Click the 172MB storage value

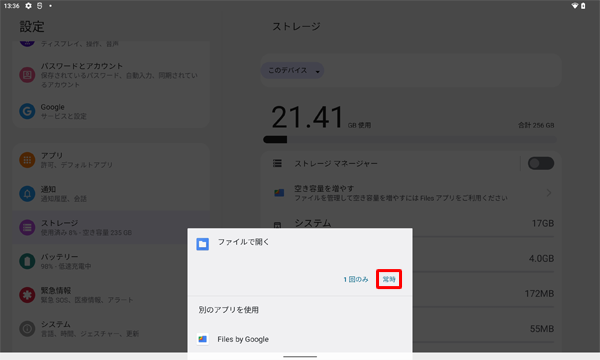[x=539, y=293]
